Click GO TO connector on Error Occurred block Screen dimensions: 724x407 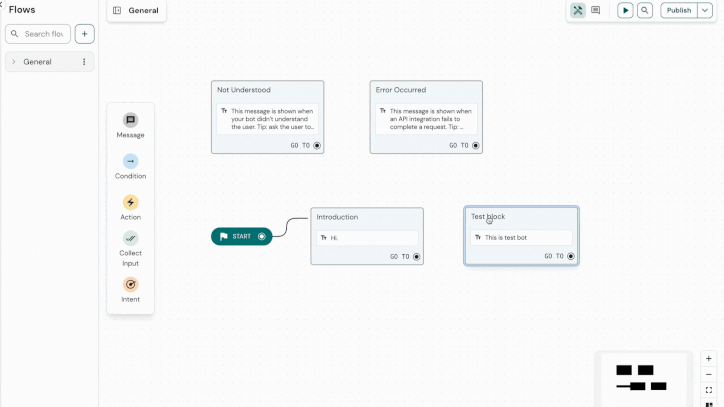[475, 145]
